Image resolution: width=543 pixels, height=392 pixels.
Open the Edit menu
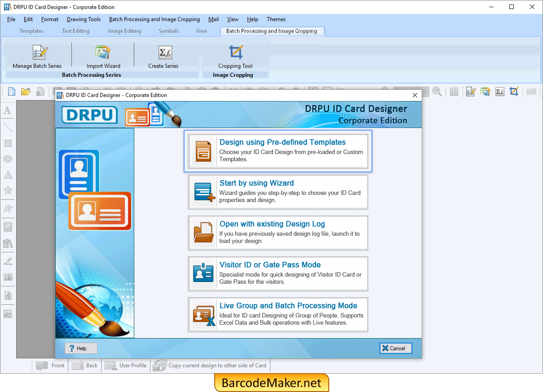(28, 19)
